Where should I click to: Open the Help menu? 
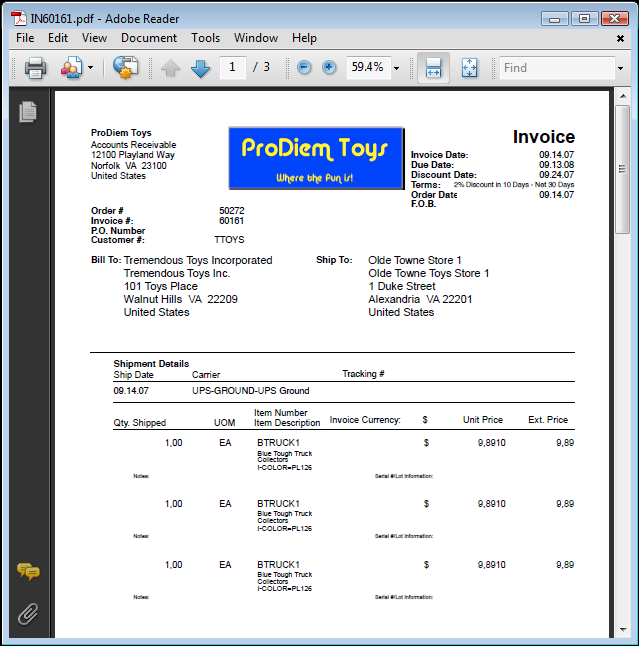tap(304, 38)
